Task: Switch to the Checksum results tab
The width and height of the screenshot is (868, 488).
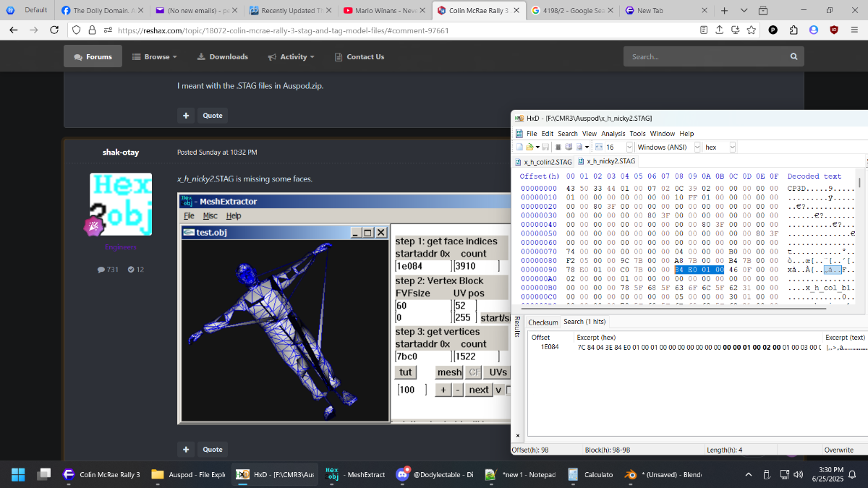Action: (543, 322)
